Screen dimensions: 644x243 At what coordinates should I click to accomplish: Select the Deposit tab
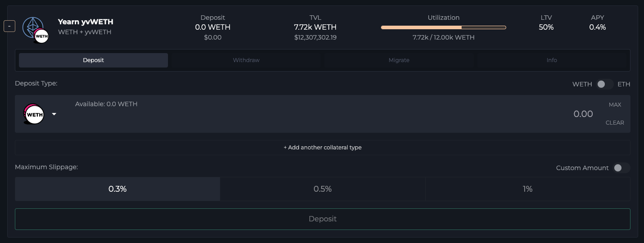[x=93, y=60]
